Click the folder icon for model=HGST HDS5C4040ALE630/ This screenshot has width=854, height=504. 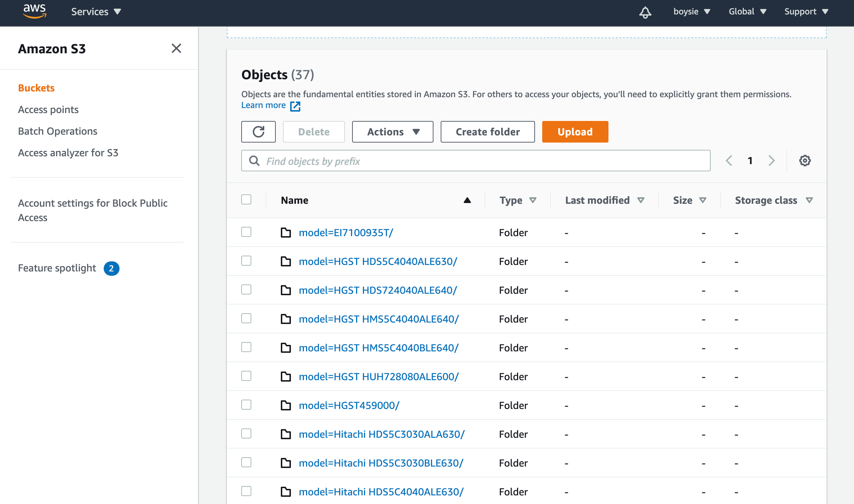point(286,261)
